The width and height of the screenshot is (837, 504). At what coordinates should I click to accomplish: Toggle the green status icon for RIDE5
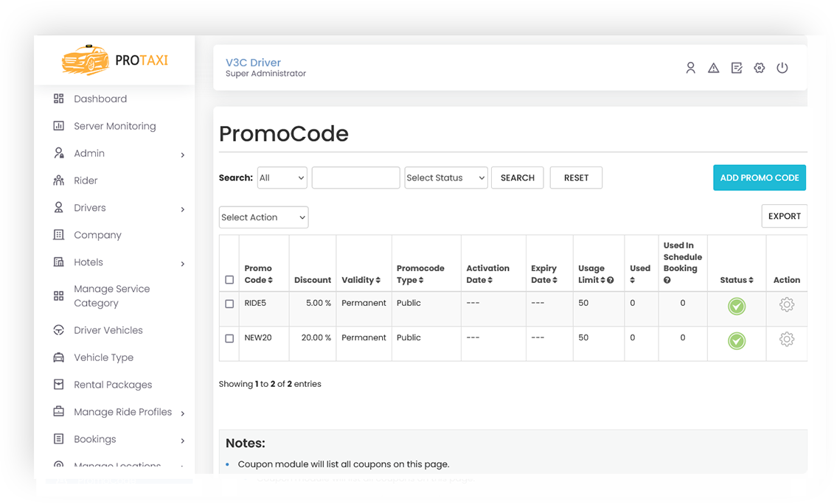[x=737, y=306]
